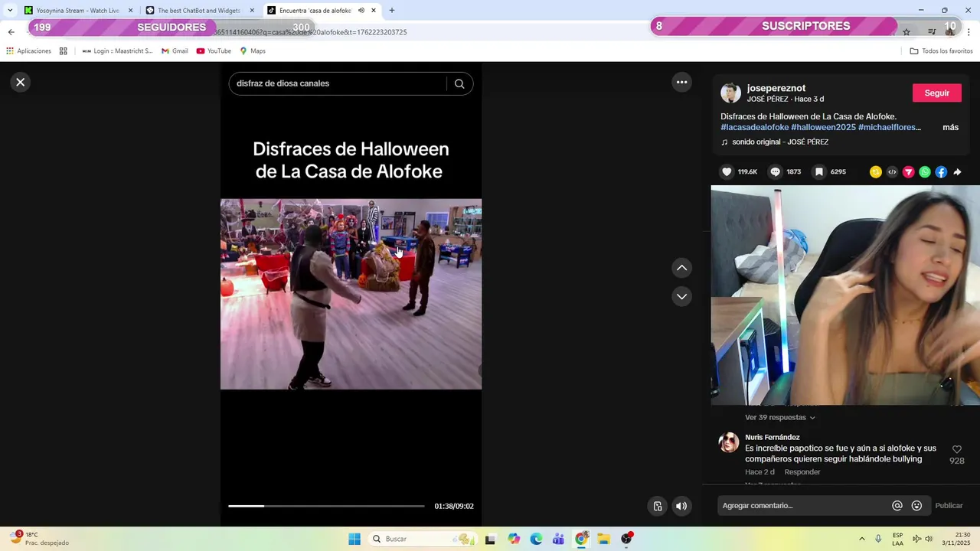Image resolution: width=980 pixels, height=551 pixels.
Task: Mute the video with speaker button
Action: click(x=681, y=506)
